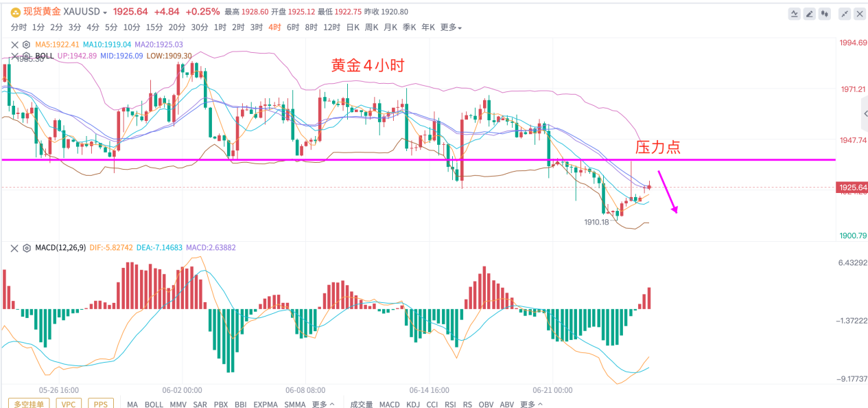868x408 pixels.
Task: Open MA indicator settings hexagon icon
Action: click(26, 45)
